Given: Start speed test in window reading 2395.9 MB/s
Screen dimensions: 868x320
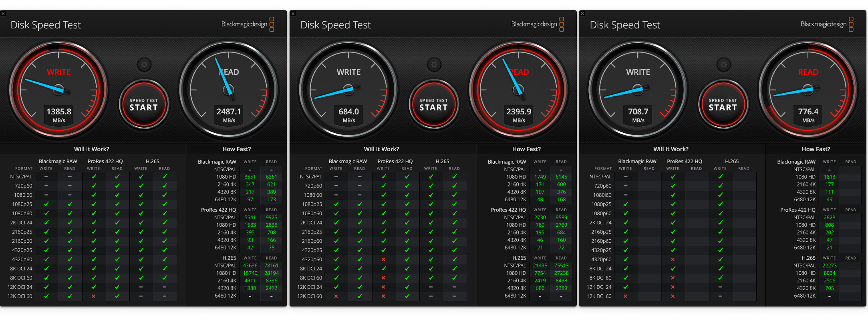Looking at the screenshot, I should (x=433, y=105).
